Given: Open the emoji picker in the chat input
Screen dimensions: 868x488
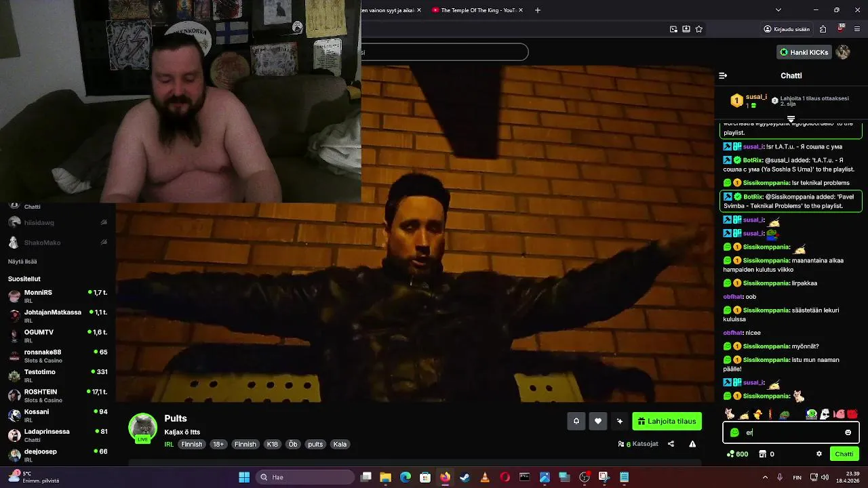Looking at the screenshot, I should [848, 432].
